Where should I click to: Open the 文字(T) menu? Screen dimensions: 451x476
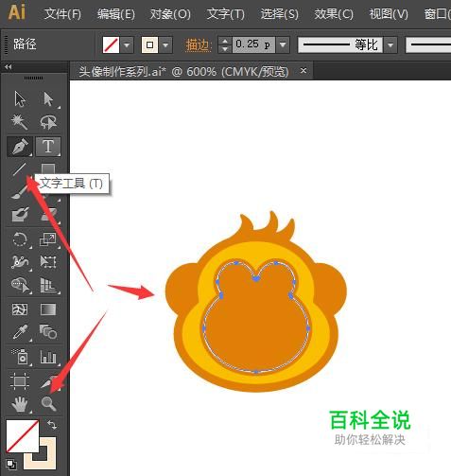tap(226, 14)
